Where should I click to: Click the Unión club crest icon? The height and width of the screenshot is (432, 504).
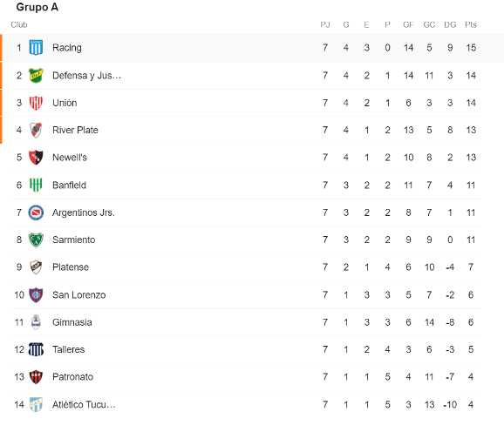coord(36,103)
